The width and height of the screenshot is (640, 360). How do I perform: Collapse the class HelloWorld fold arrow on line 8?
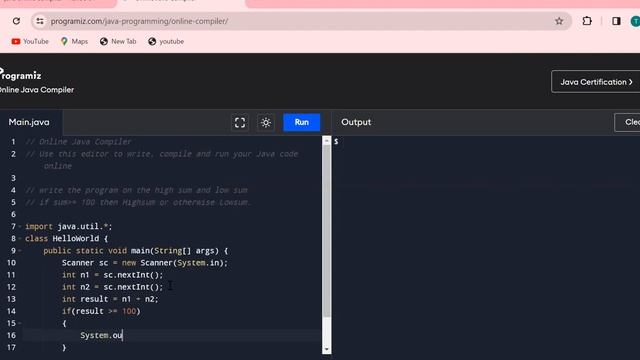coord(20,238)
